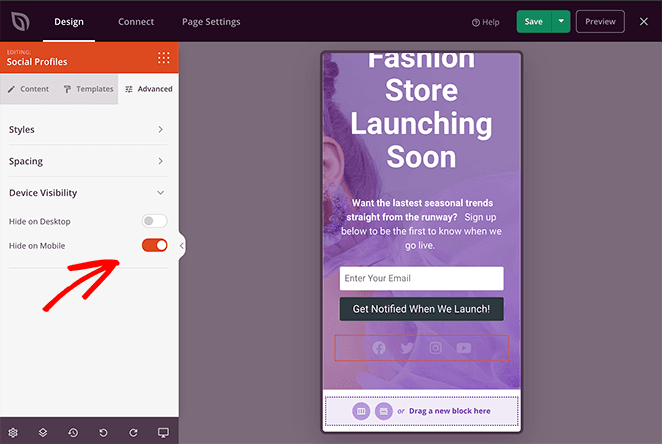Open the dropdown arrow next to Save
This screenshot has width=662, height=444.
[561, 21]
